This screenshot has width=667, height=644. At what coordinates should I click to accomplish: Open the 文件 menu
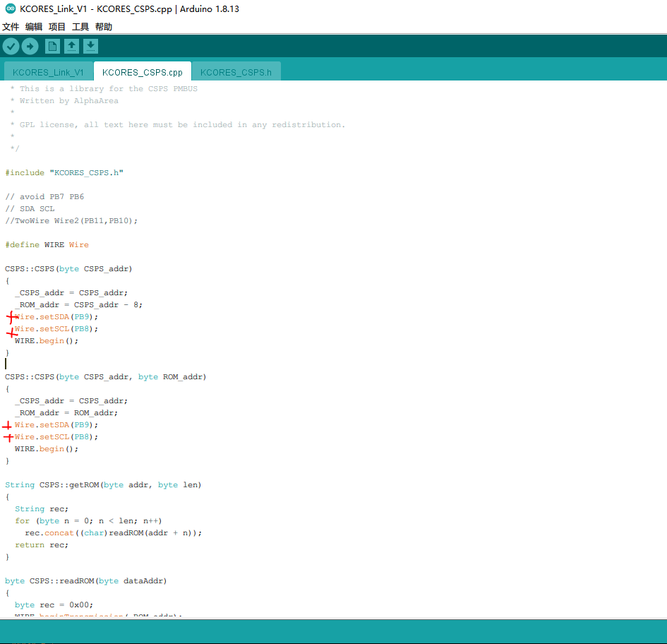[11, 26]
